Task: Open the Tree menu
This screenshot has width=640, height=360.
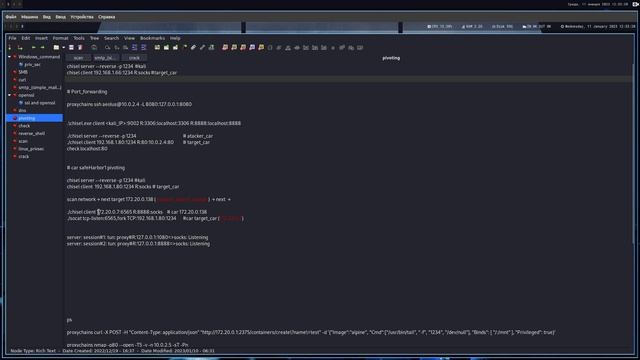Action: coord(94,38)
